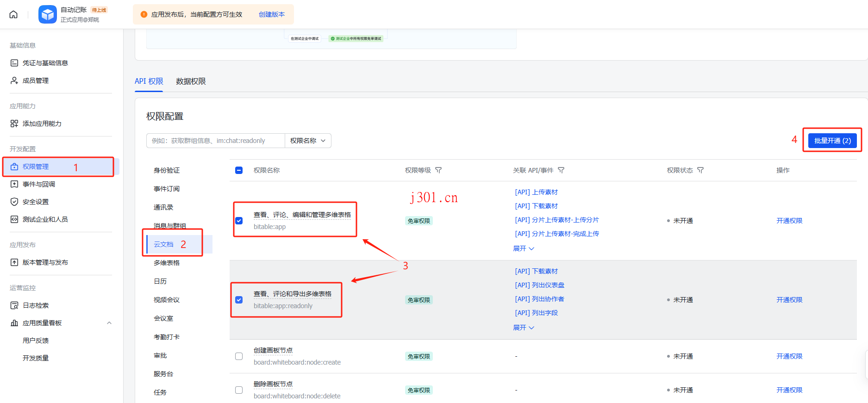868x403 pixels.
Task: Open [API] 列出仪表盘 link
Action: click(x=540, y=285)
